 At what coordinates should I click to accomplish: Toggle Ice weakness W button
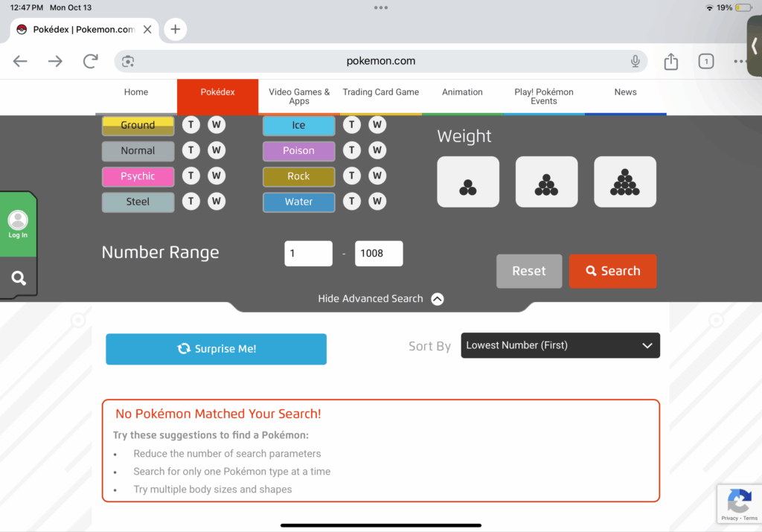point(377,125)
